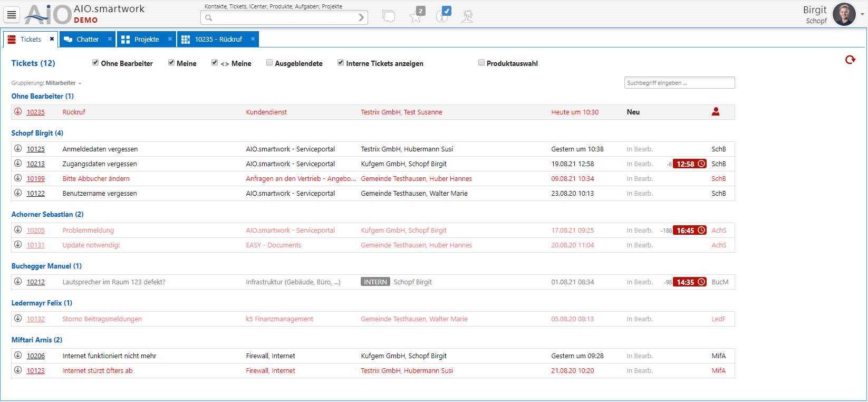Open favorites star icon with badge
Screen dimensions: 868x402
[x=416, y=16]
